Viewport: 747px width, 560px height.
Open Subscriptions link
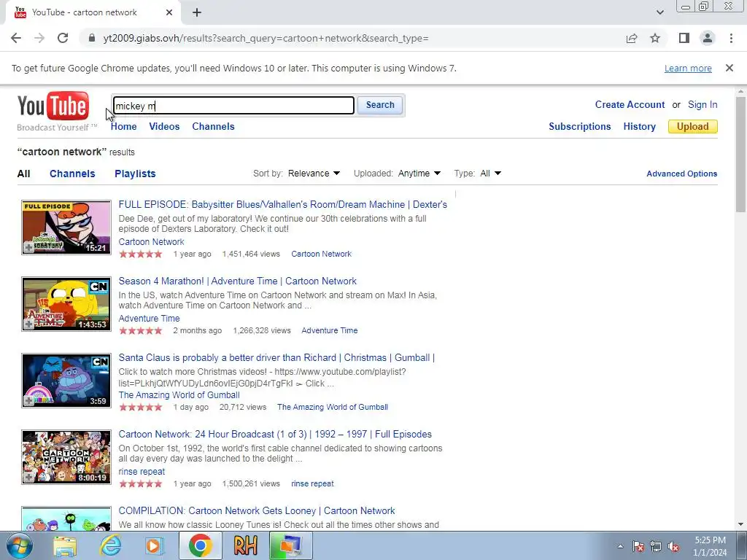click(x=580, y=126)
